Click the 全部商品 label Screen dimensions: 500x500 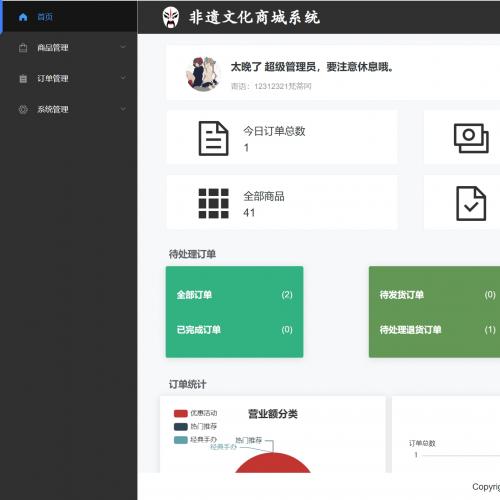pos(264,196)
